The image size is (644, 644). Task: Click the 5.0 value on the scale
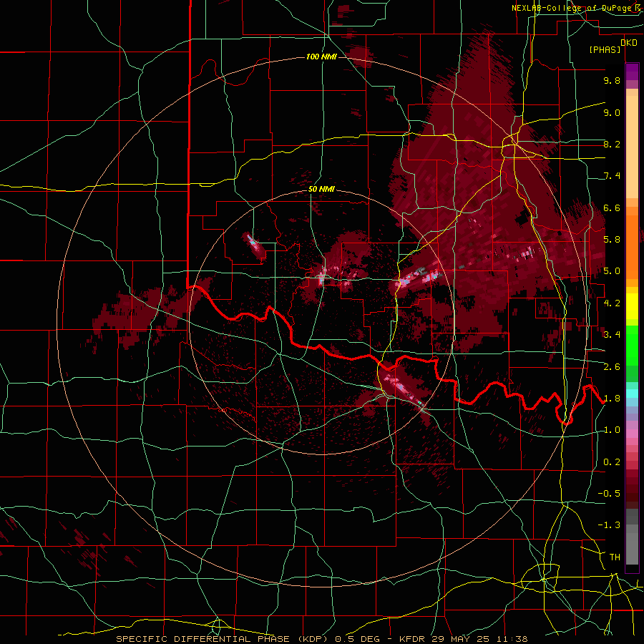click(612, 271)
